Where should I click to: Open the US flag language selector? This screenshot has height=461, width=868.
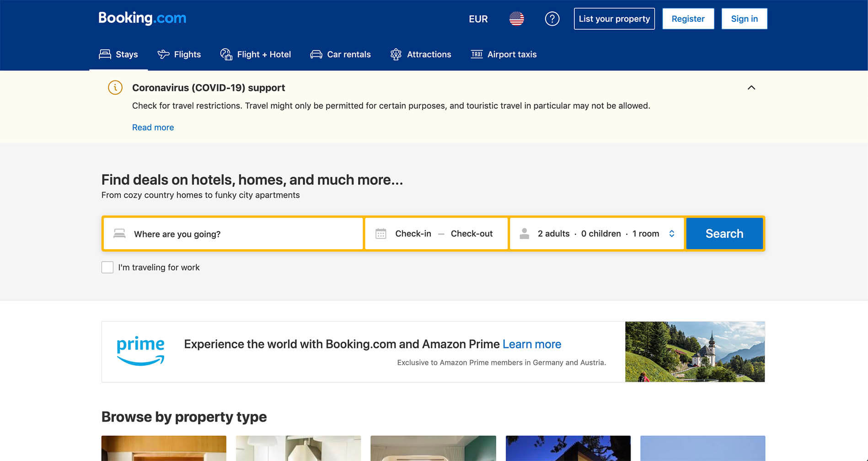(516, 19)
